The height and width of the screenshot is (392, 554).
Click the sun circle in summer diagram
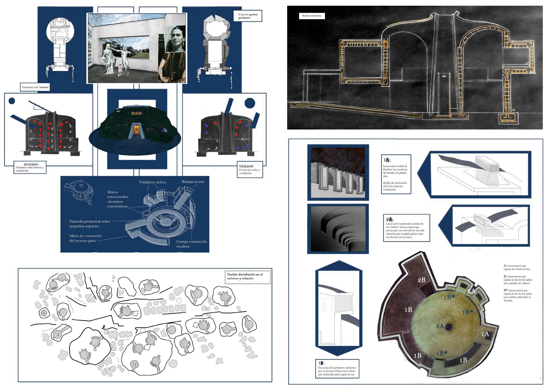tap(250, 103)
